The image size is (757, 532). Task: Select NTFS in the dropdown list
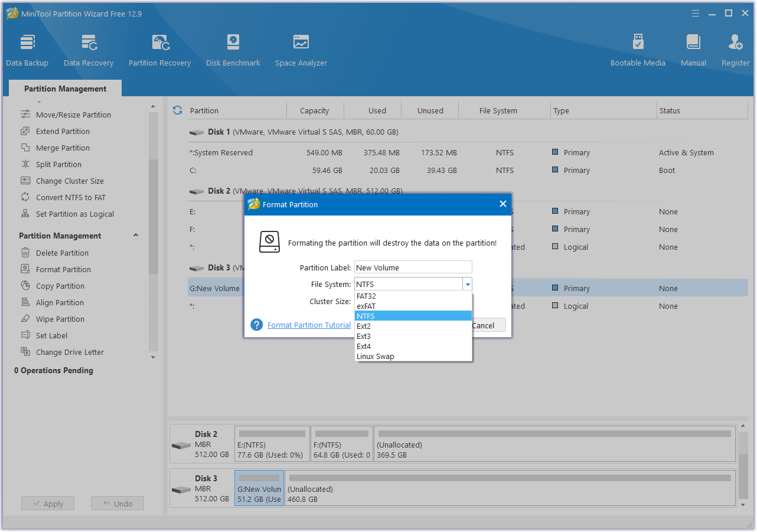(413, 316)
